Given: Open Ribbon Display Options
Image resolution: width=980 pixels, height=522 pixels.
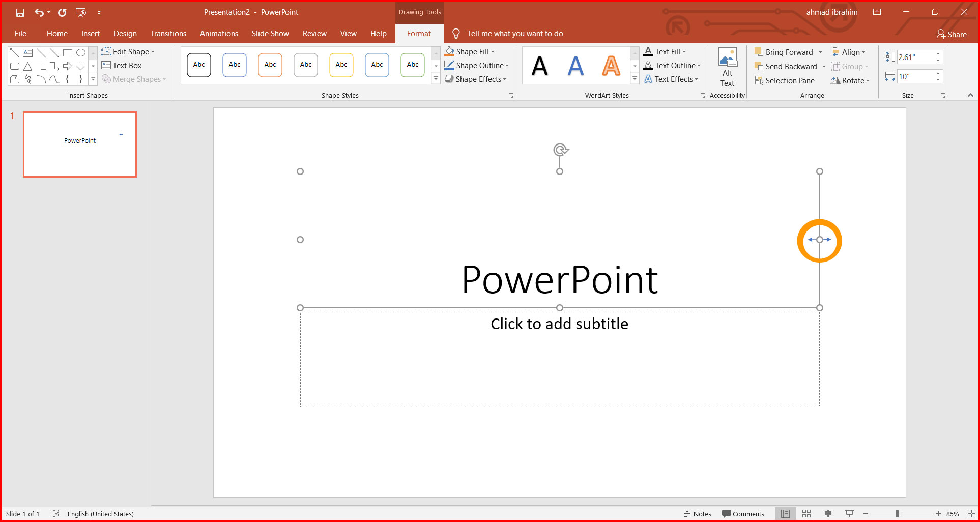Looking at the screenshot, I should tap(877, 12).
